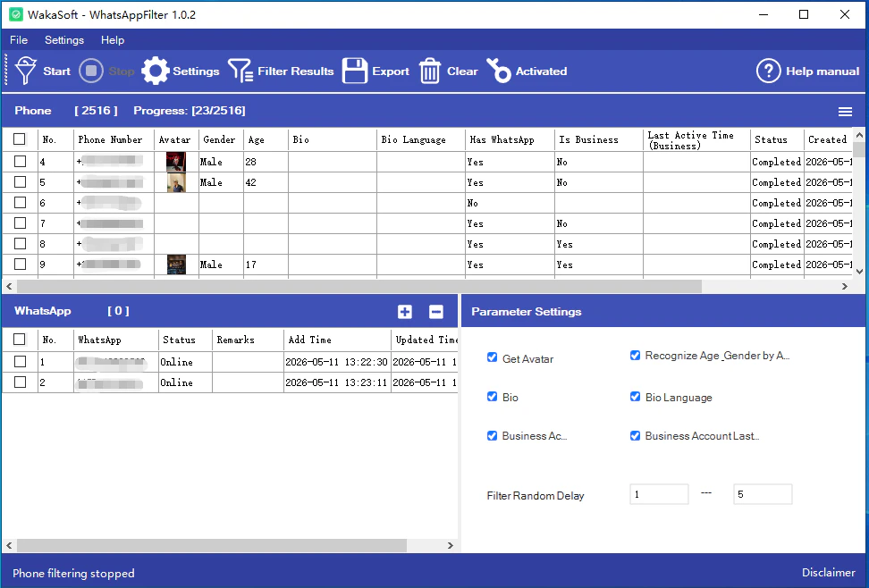Click the avatar thumbnail in row 4

click(176, 162)
